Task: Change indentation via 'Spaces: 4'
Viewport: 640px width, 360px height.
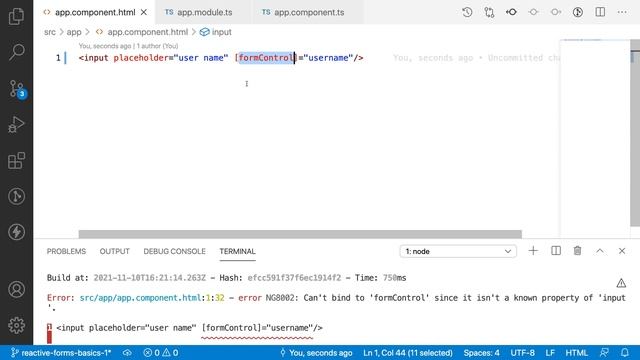Action: pos(481,353)
